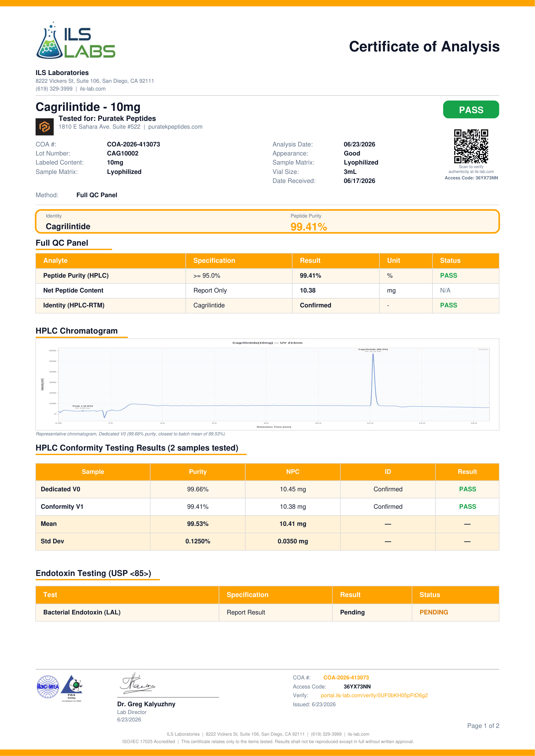This screenshot has width=535, height=756.
Task: Open the portal.ils-lab.com verify link
Action: (374, 696)
